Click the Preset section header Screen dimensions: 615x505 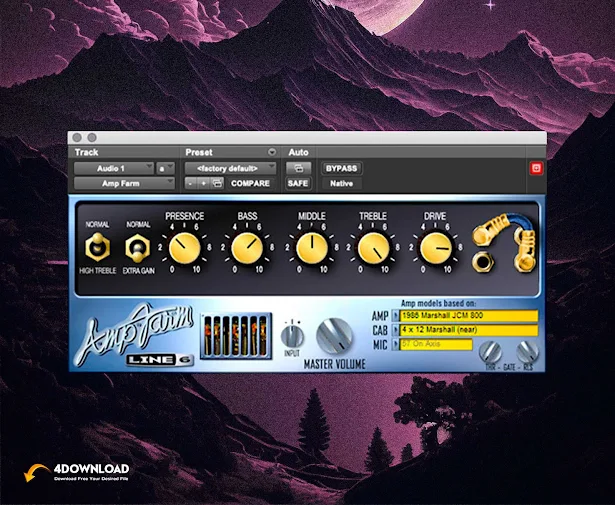click(199, 152)
